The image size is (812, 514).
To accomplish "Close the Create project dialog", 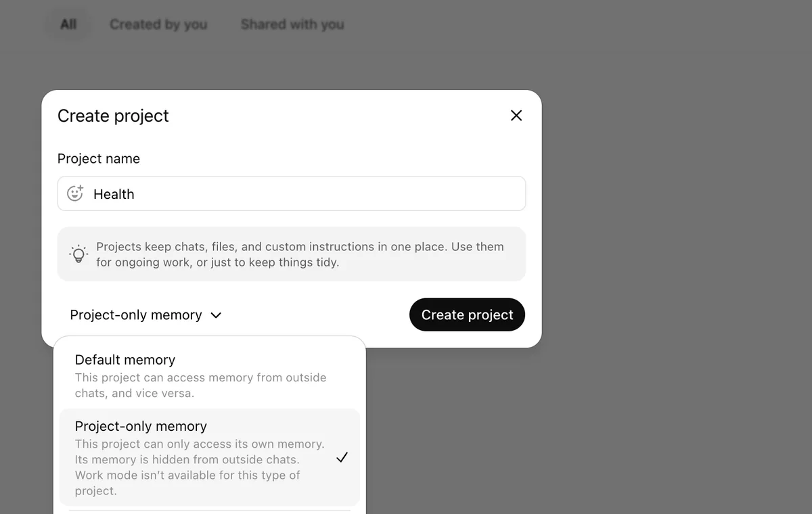I will [x=516, y=116].
